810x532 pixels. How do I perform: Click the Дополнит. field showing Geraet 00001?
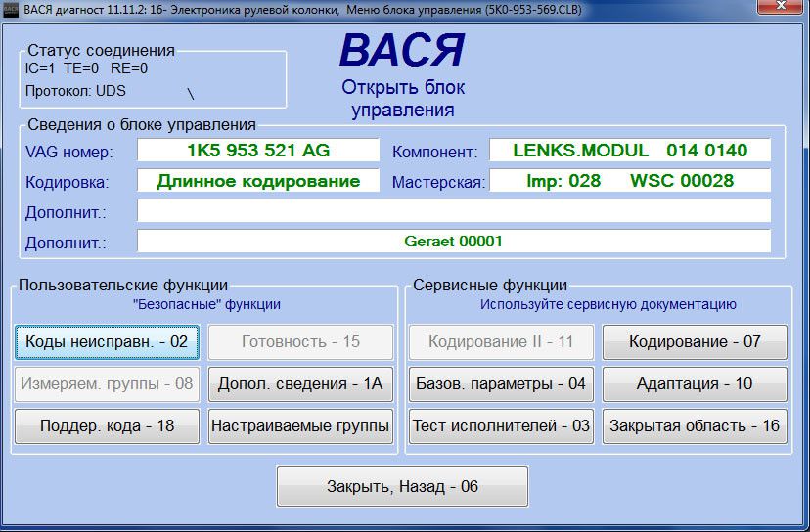453,242
